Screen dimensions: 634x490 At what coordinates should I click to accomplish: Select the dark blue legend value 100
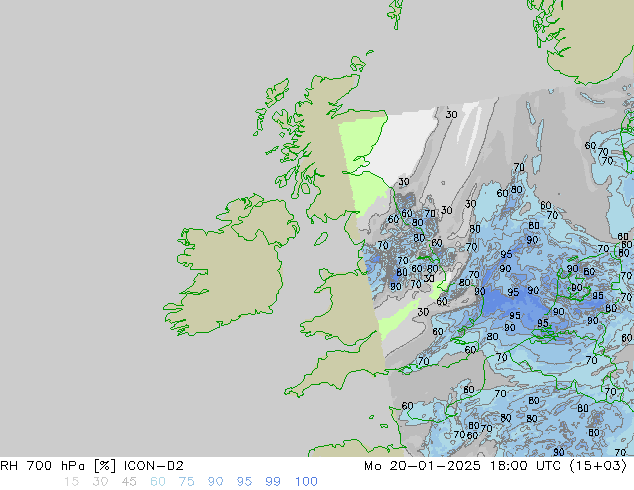(x=306, y=482)
